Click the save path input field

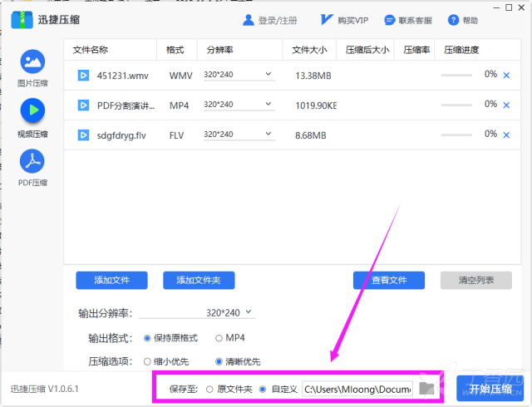pos(357,389)
